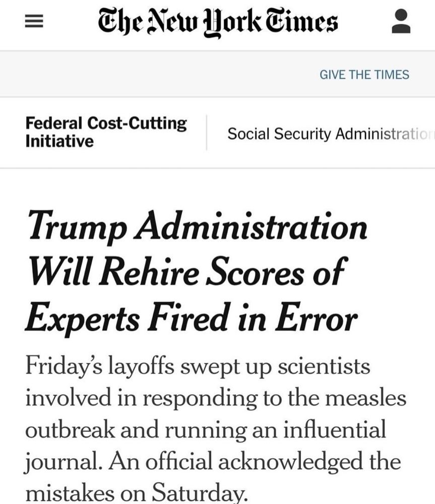
Task: Open the hamburger sections menu
Action: click(x=34, y=22)
